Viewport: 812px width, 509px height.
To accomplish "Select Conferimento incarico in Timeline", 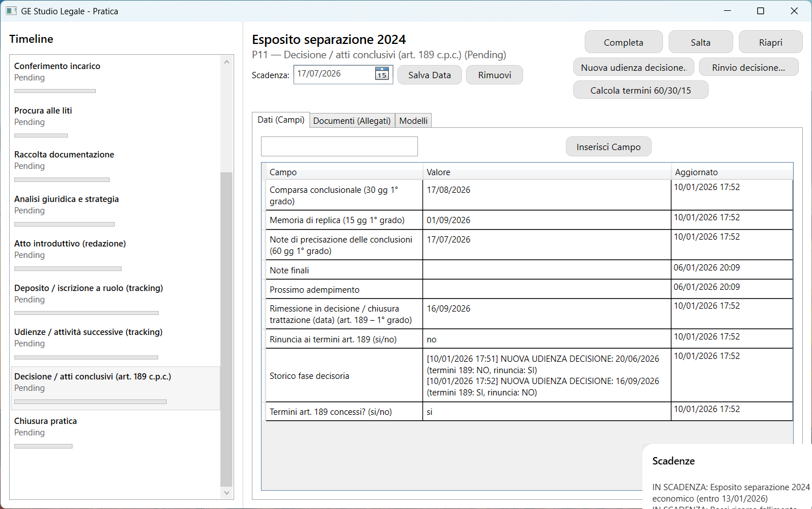I will (x=57, y=66).
